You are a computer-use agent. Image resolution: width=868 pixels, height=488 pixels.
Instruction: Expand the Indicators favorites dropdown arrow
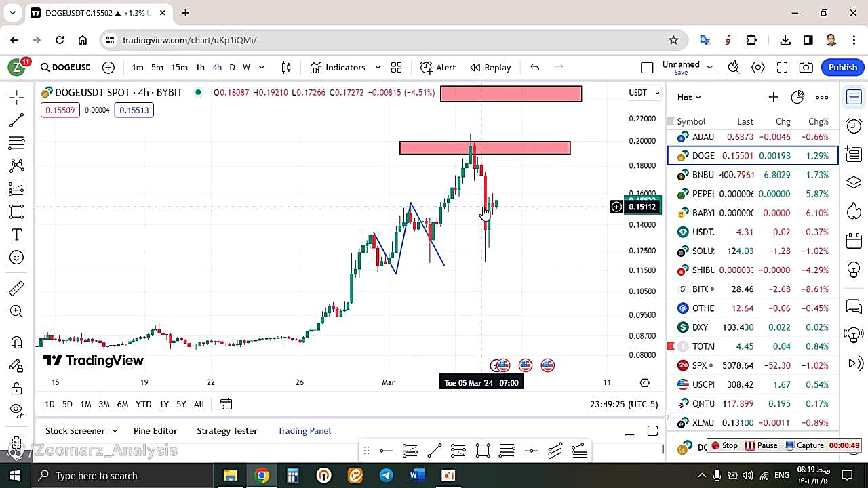tap(378, 67)
